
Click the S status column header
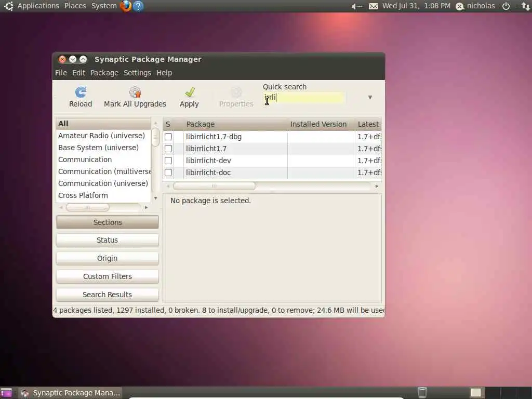tap(168, 124)
